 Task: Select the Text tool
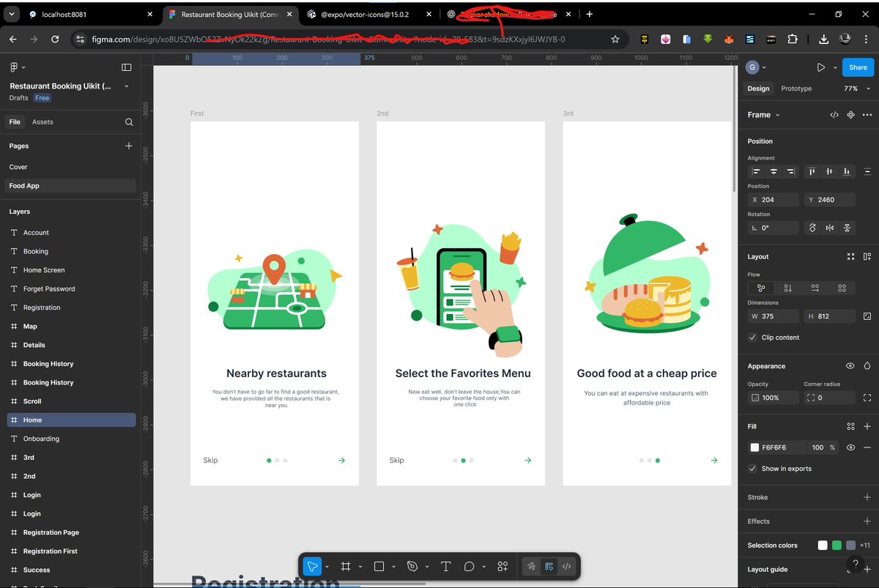pyautogui.click(x=445, y=566)
